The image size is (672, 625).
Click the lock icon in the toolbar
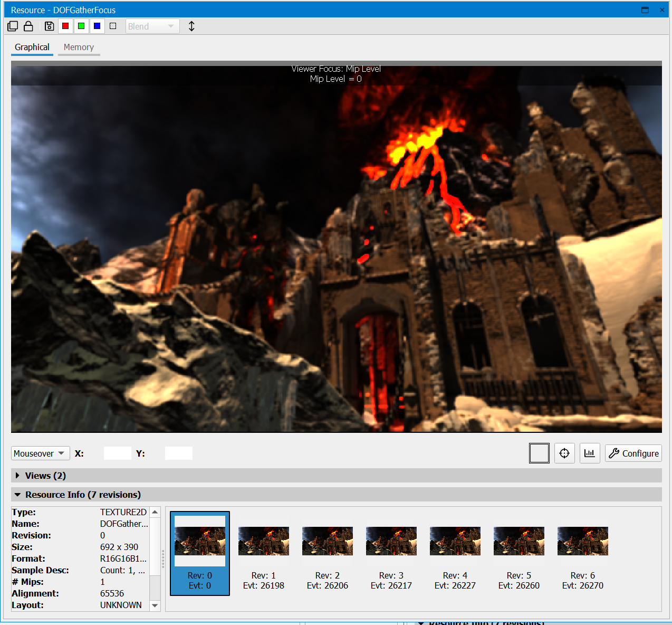(x=28, y=26)
